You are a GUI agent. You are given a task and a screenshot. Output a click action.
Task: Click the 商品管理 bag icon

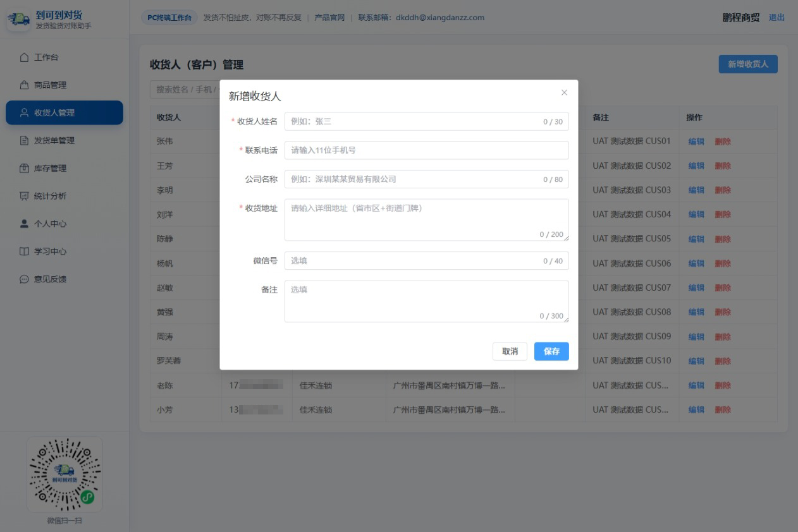click(x=24, y=85)
